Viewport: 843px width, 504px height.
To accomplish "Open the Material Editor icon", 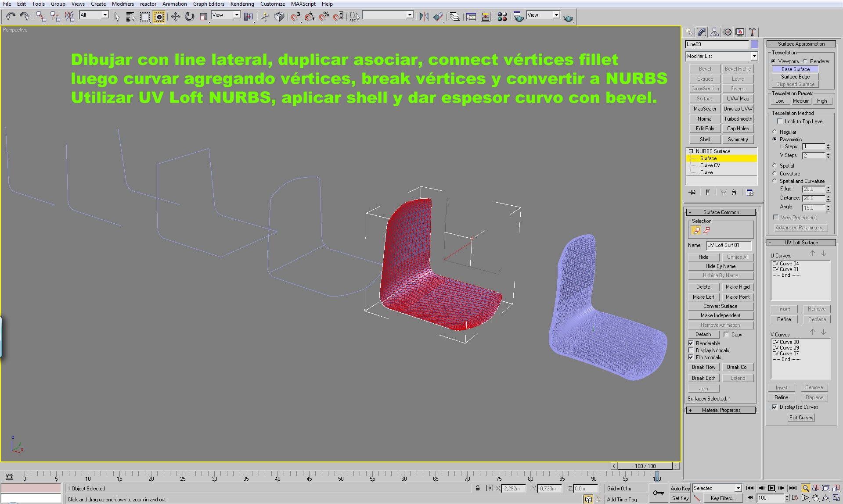I will (502, 17).
